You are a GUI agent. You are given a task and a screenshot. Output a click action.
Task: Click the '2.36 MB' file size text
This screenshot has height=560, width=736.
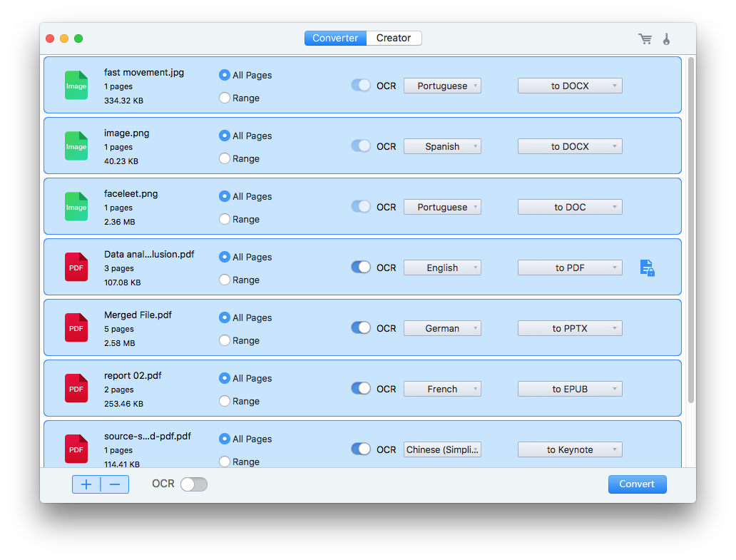coord(120,222)
